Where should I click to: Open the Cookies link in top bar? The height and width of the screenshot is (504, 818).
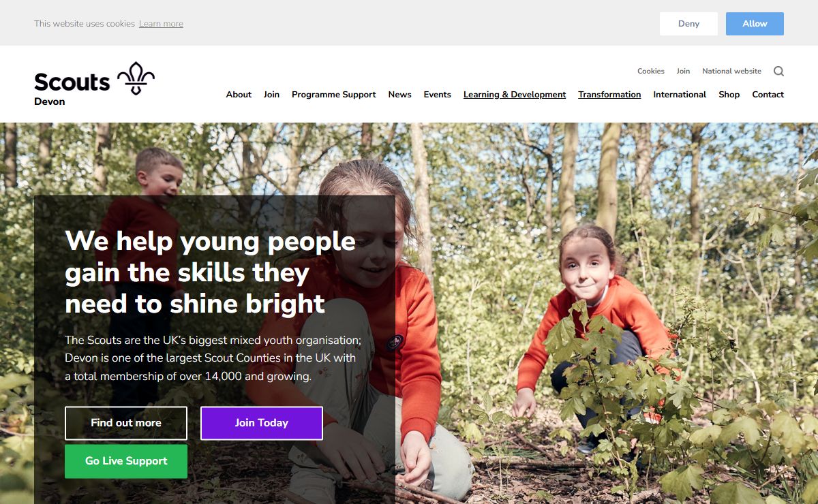(x=650, y=71)
